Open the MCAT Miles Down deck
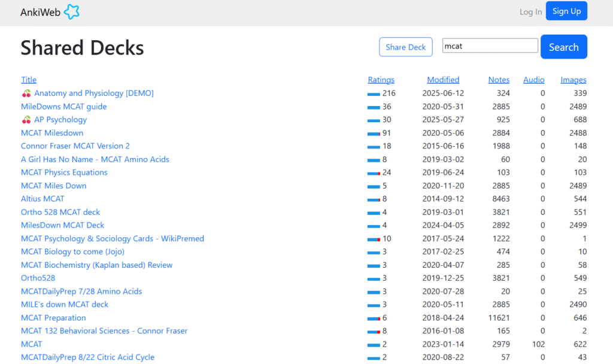The height and width of the screenshot is (364, 613). point(53,186)
